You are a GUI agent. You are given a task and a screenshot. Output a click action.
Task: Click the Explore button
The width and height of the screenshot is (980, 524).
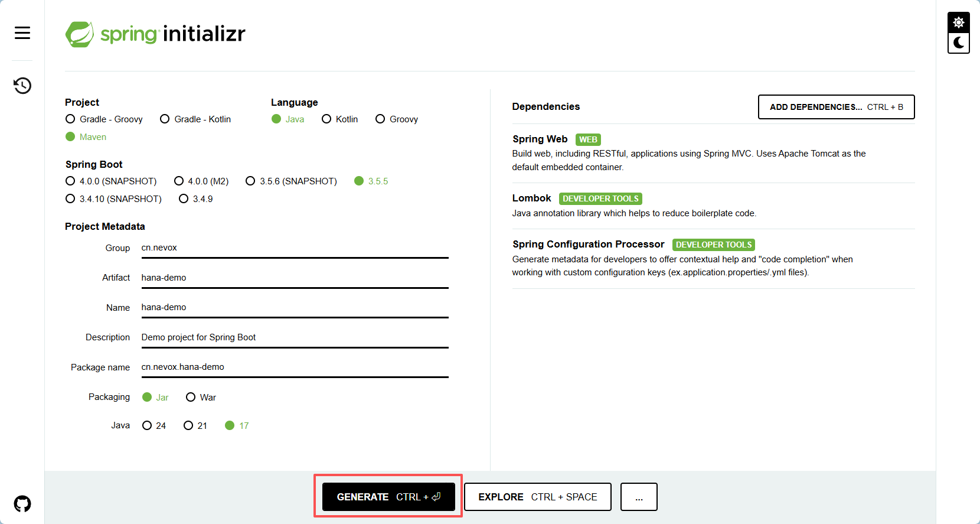538,497
